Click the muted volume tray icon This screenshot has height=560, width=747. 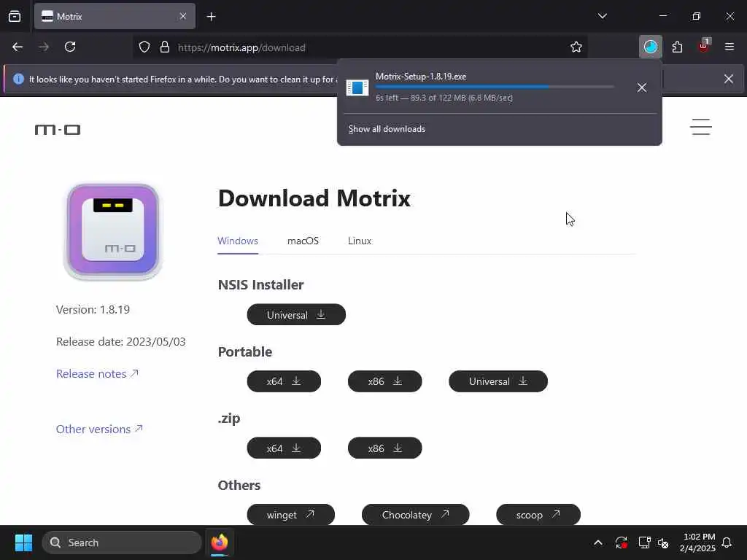[663, 542]
